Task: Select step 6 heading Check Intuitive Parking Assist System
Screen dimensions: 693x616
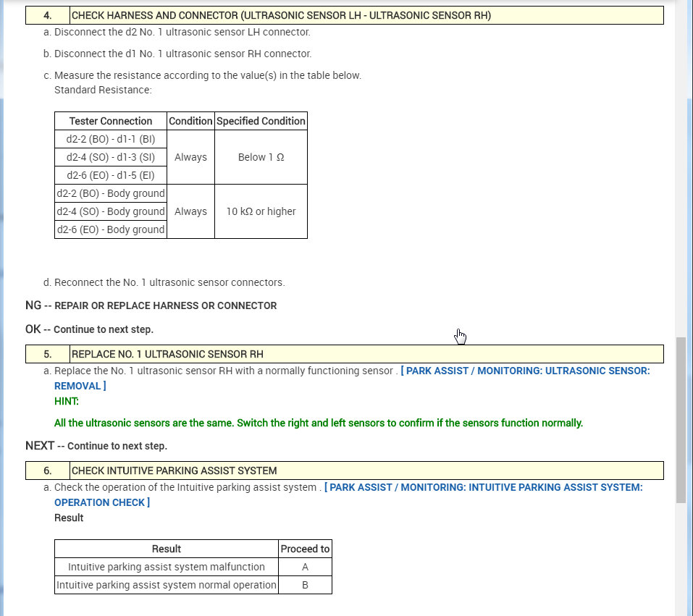Action: (x=344, y=471)
